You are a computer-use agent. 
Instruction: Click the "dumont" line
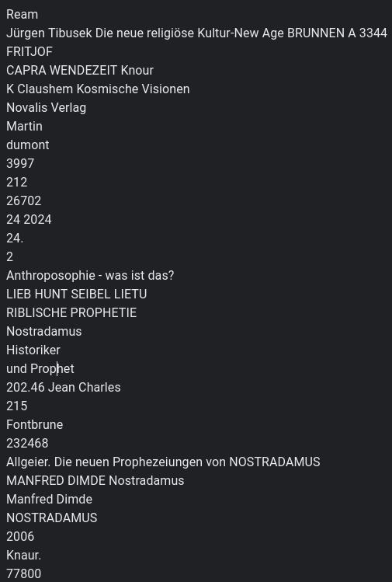pos(27,145)
